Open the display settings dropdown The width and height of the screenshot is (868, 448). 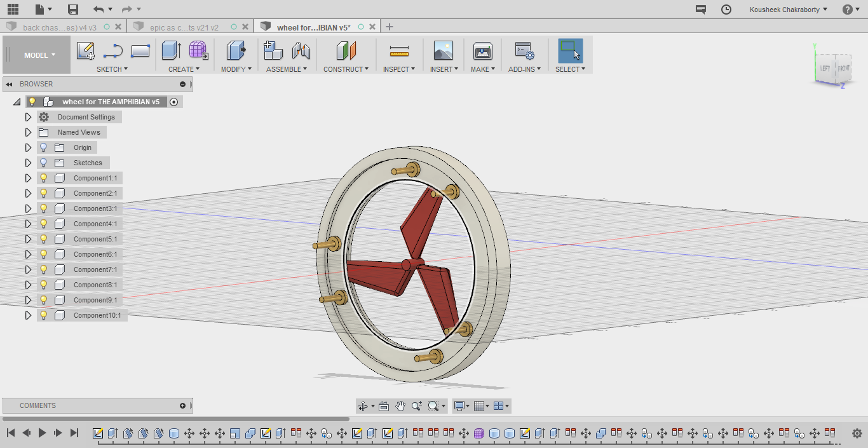[461, 405]
